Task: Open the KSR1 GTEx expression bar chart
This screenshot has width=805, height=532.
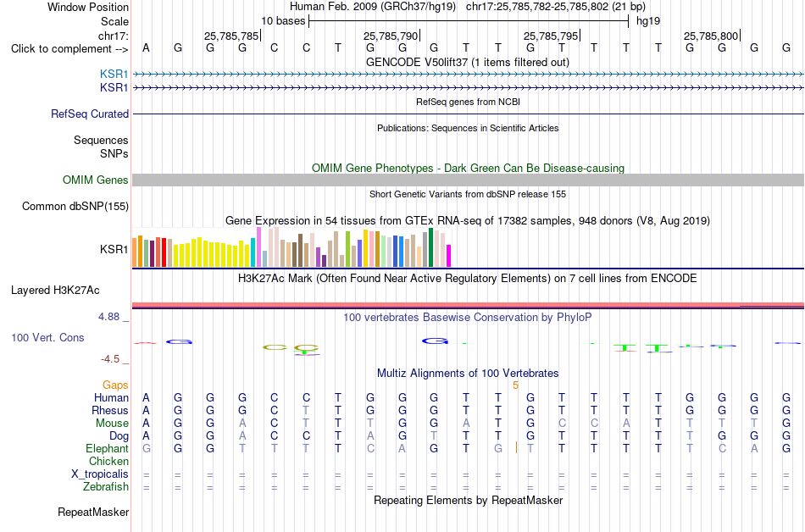Action: (291, 247)
